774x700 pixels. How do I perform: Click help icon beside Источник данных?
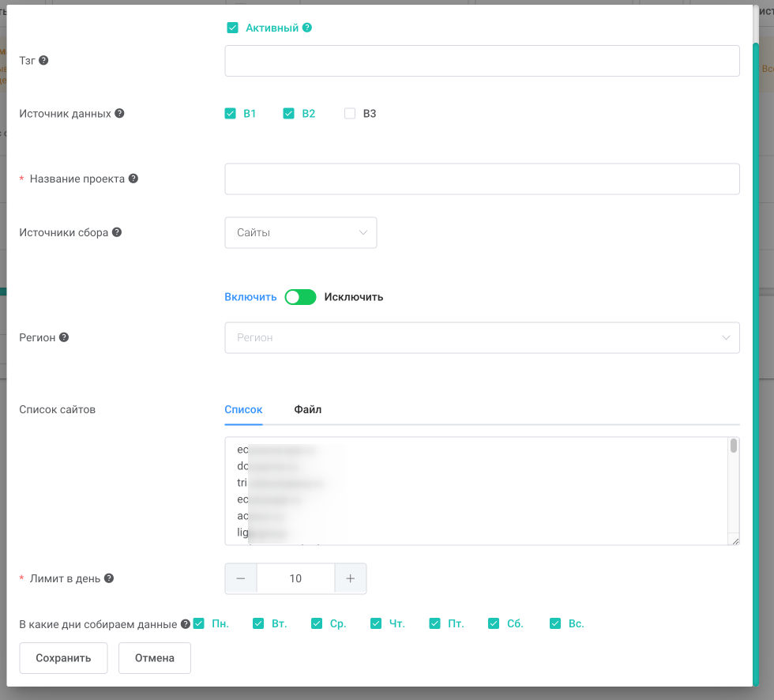pos(119,113)
